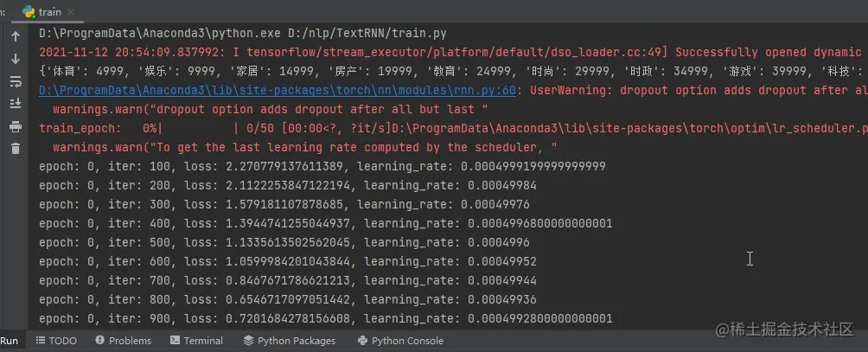This screenshot has width=868, height=352.
Task: Open the rnn.py:60 file link
Action: [278, 90]
